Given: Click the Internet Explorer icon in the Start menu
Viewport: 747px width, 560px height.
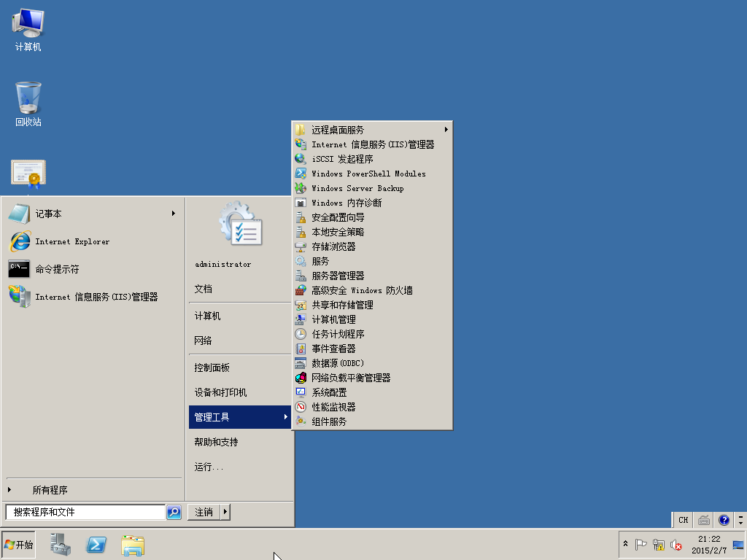Looking at the screenshot, I should coord(20,241).
